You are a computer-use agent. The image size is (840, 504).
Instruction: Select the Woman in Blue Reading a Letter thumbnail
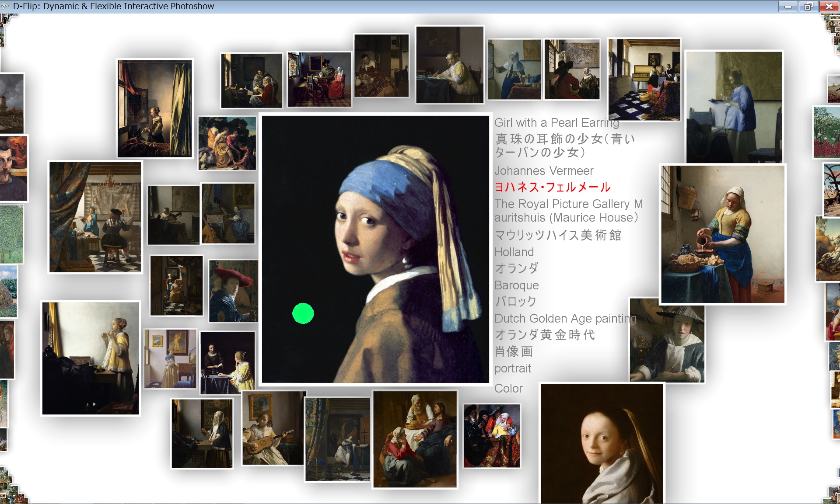(x=734, y=107)
